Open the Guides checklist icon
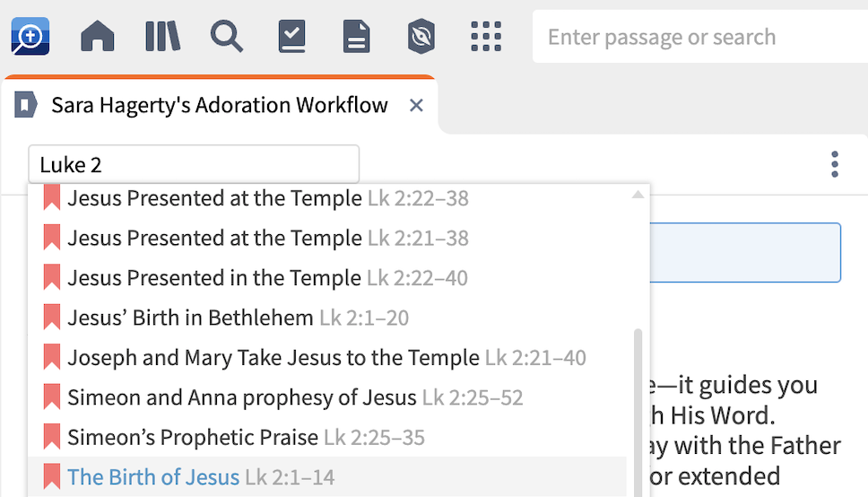This screenshot has height=497, width=868. 292,37
